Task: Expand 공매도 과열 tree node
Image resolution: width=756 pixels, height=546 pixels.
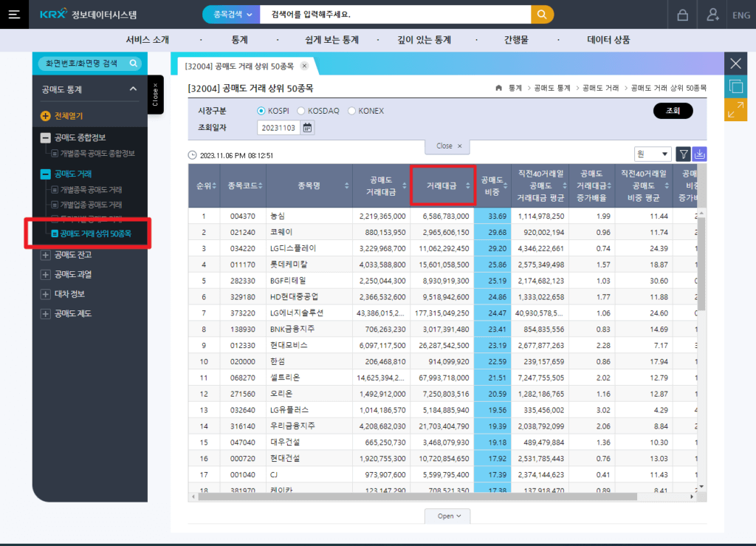Action: point(45,274)
